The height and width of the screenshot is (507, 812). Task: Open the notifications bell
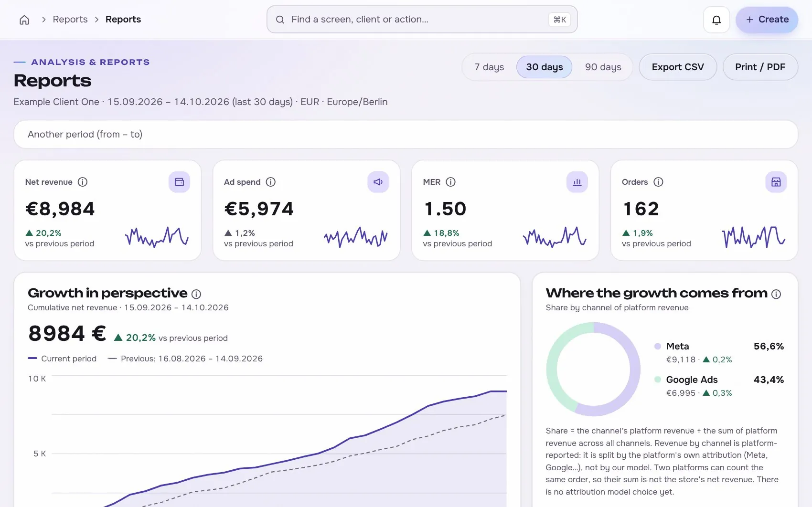tap(716, 20)
